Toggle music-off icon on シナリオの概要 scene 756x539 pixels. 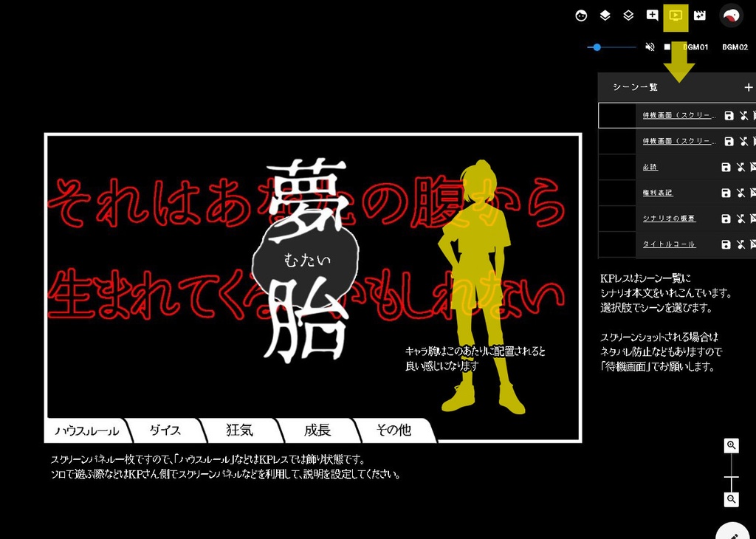pyautogui.click(x=741, y=219)
